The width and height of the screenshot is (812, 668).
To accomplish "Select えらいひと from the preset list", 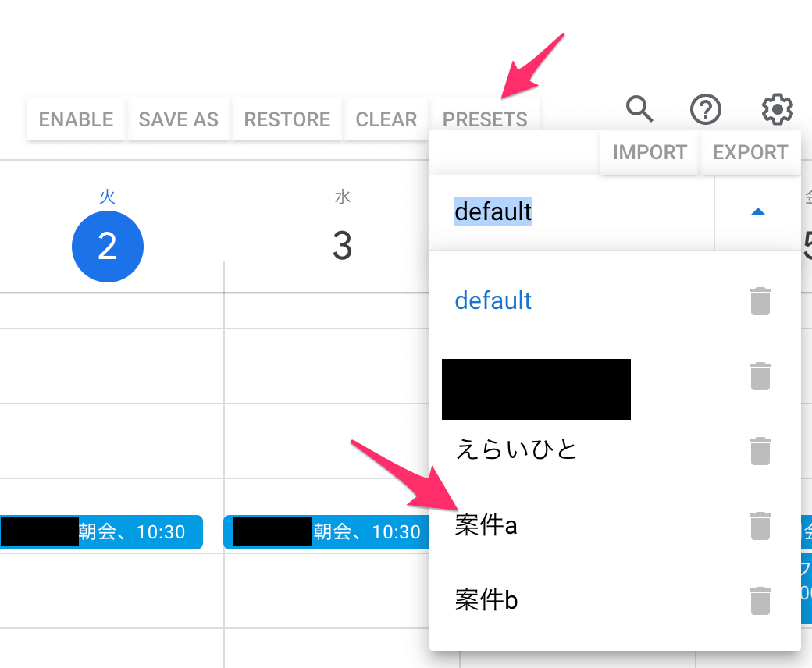I will tap(516, 450).
